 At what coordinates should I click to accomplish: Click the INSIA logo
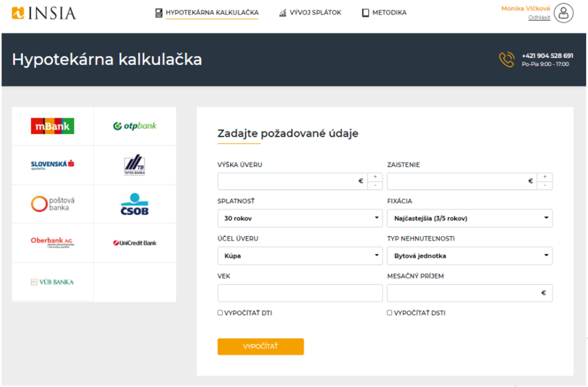(x=44, y=13)
